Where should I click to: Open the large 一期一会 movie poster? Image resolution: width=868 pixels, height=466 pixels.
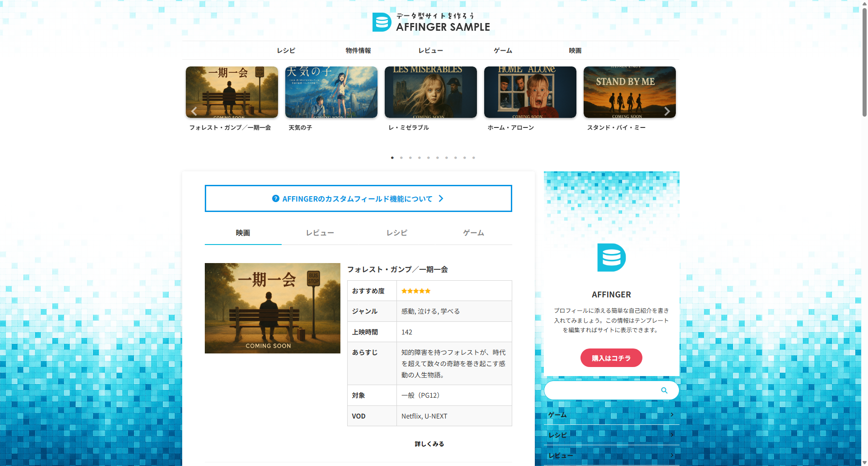click(x=273, y=308)
